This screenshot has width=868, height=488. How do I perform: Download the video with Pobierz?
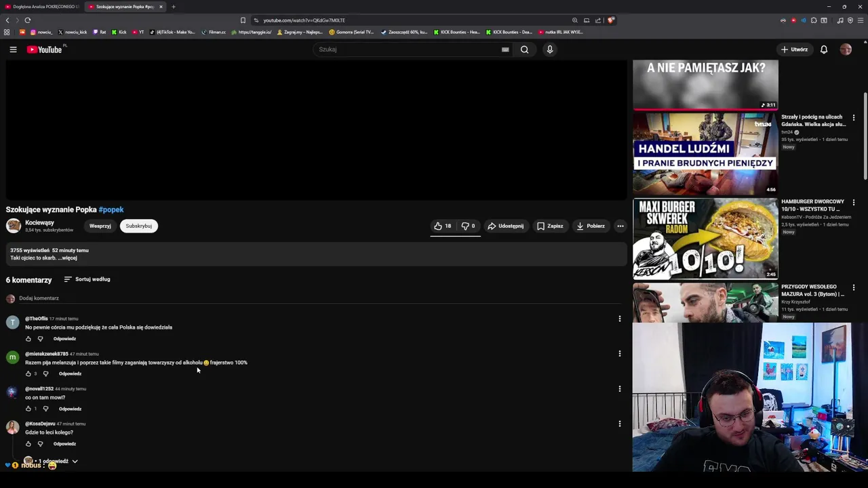(x=591, y=226)
